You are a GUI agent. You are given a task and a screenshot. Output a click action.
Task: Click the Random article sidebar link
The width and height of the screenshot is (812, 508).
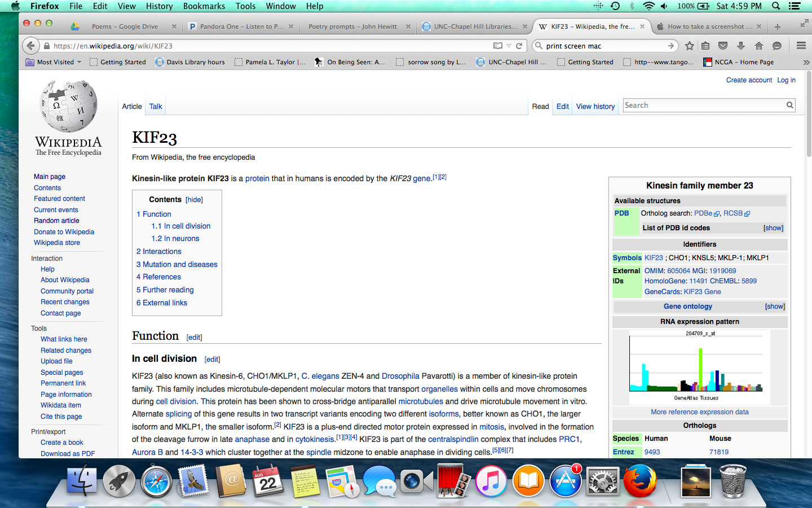point(56,221)
